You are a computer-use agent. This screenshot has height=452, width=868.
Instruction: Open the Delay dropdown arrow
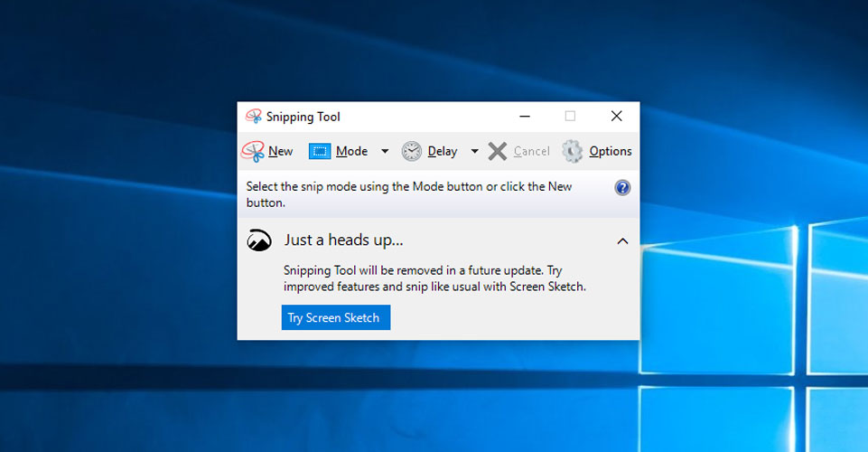tap(474, 151)
